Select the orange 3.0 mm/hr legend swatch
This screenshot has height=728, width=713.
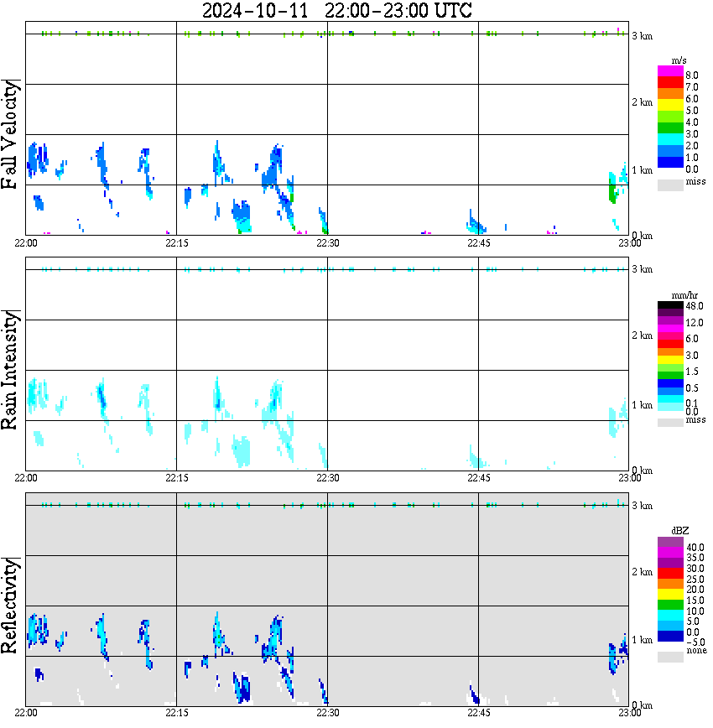[x=670, y=351]
